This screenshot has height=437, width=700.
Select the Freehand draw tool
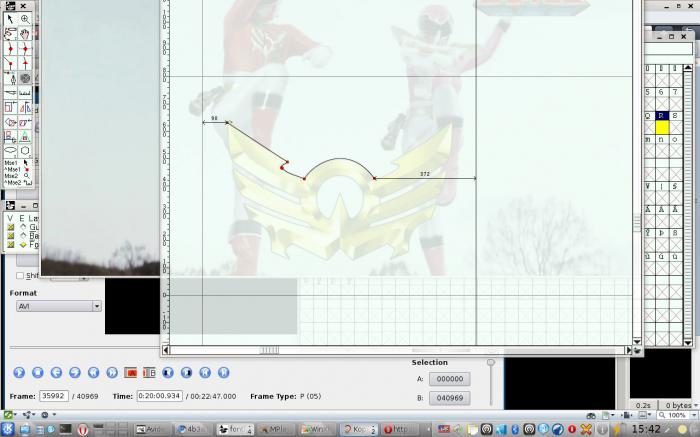pos(10,34)
